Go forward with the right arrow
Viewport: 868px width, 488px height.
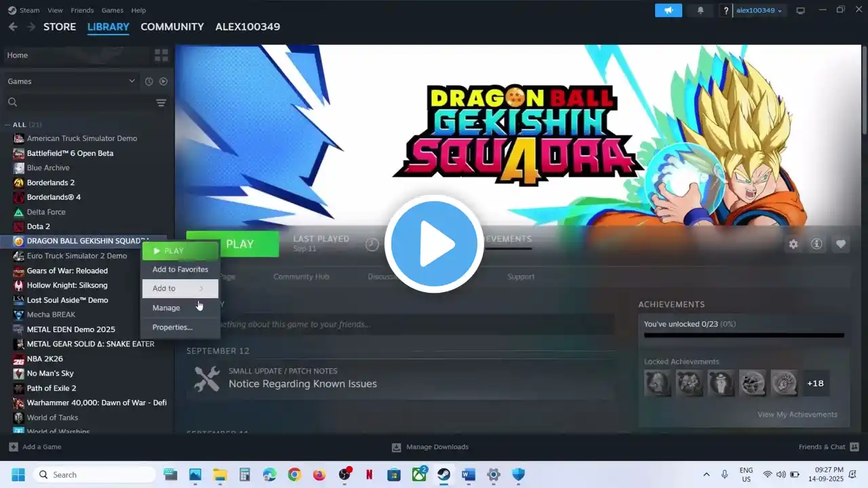pos(31,27)
